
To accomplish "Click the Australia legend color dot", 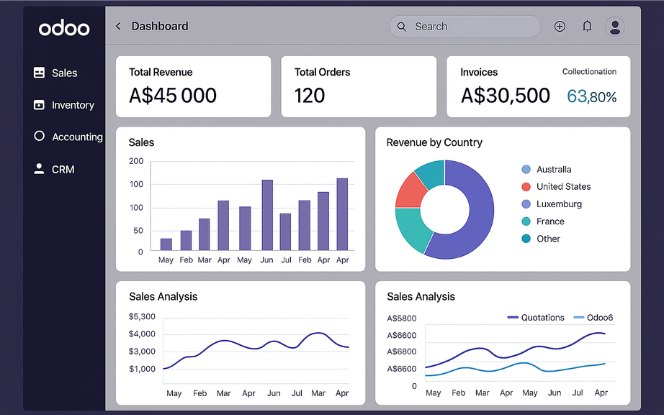I will pos(526,170).
